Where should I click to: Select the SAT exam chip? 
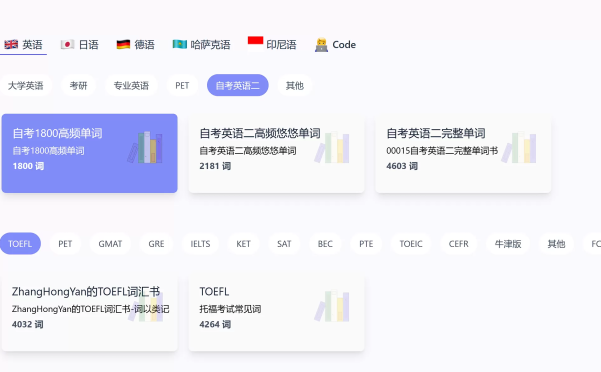pyautogui.click(x=284, y=244)
